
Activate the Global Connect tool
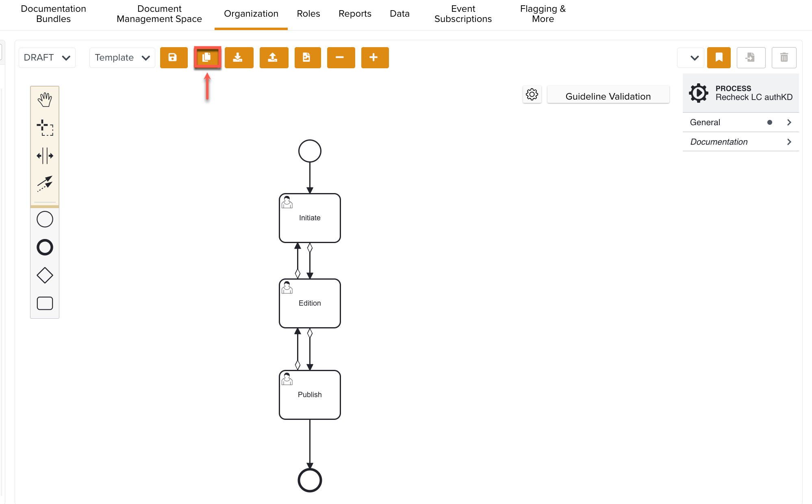(45, 184)
